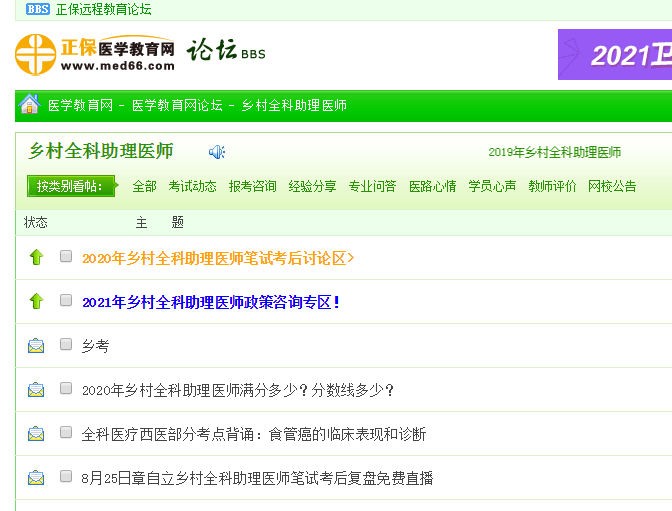The width and height of the screenshot is (672, 511).
Task: Click envelope icon beside 食管癌 thread
Action: (37, 434)
